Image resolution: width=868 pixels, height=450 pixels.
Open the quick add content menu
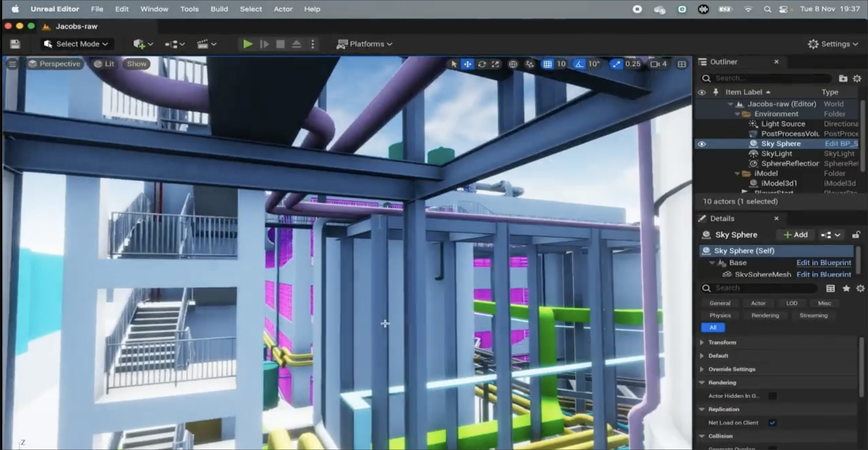coord(143,44)
